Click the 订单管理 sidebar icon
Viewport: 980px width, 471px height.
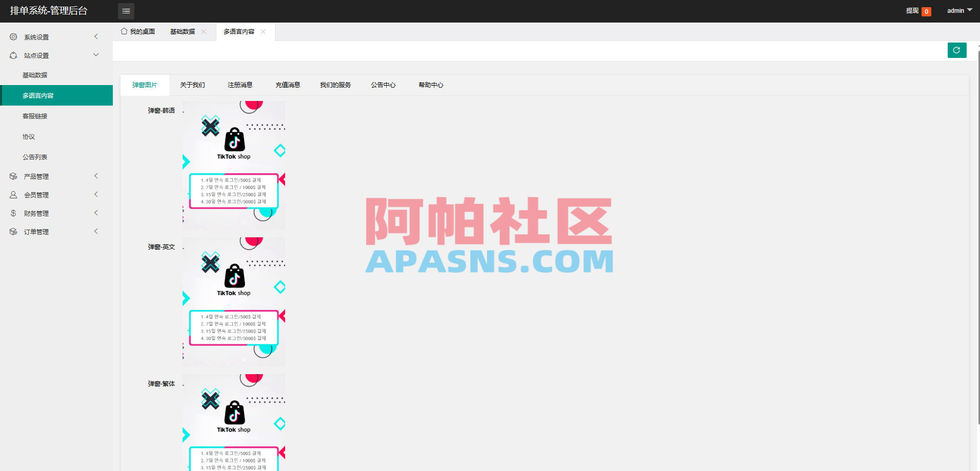tap(13, 231)
